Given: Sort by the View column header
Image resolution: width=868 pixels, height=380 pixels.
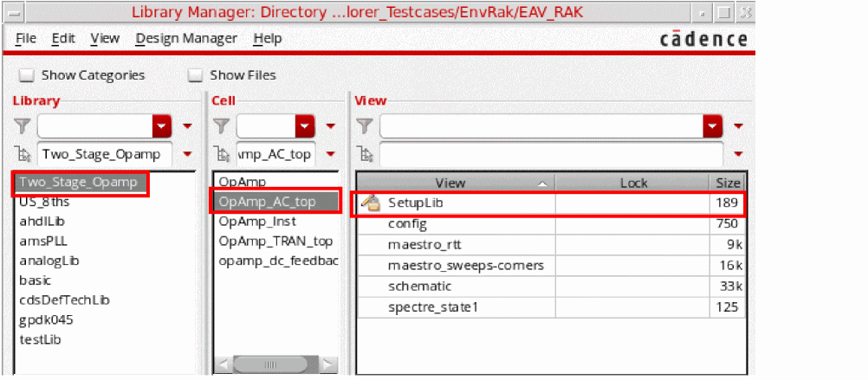Looking at the screenshot, I should pyautogui.click(x=457, y=183).
